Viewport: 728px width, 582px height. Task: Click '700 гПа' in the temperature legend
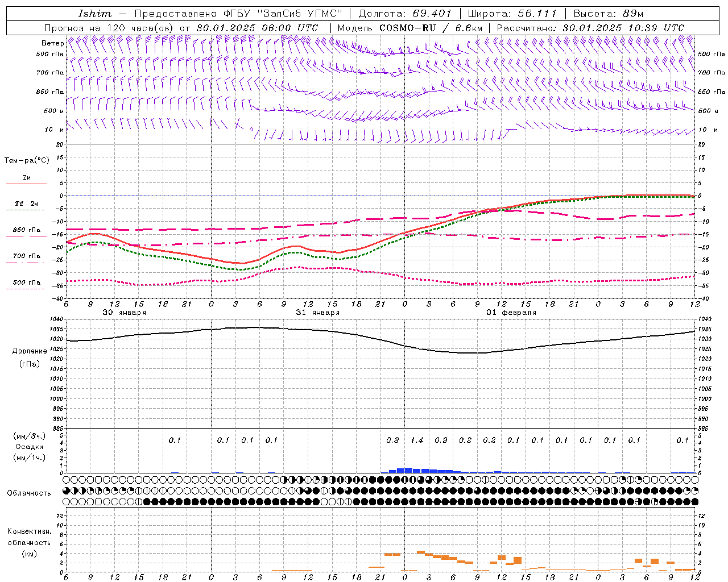pyautogui.click(x=27, y=256)
